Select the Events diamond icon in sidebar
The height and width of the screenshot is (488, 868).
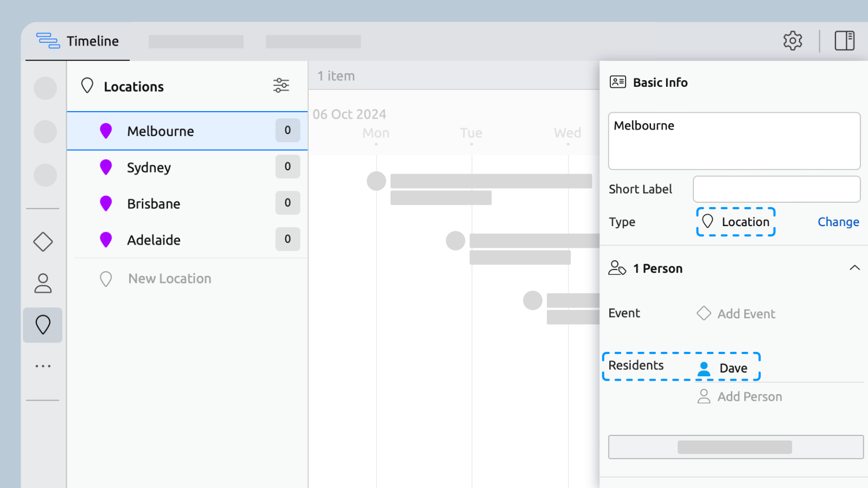tap(43, 242)
